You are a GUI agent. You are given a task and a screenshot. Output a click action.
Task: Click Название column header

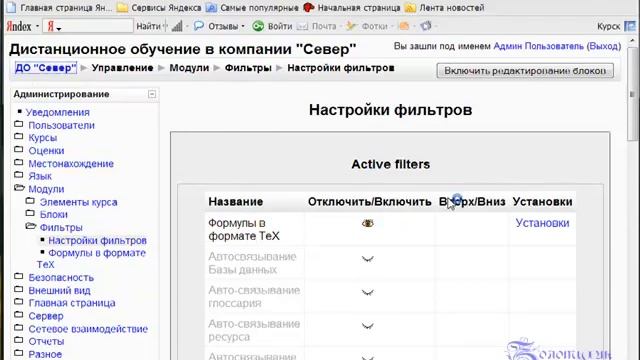click(x=236, y=202)
